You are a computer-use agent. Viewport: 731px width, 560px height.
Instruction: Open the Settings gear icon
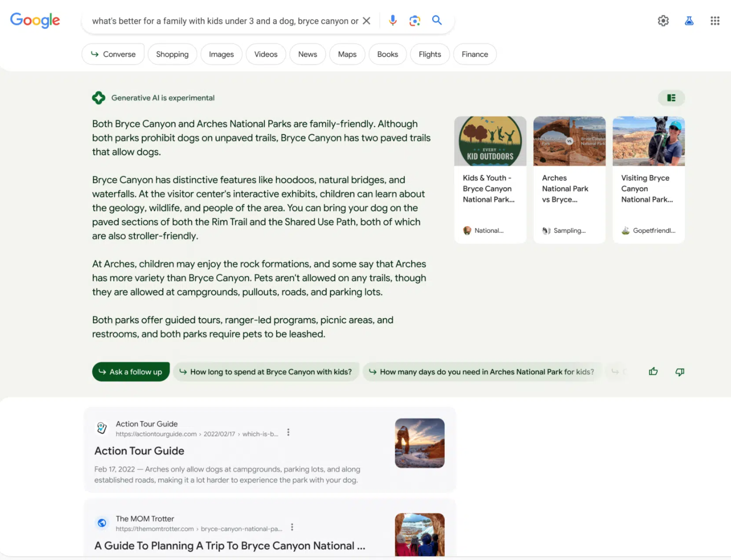coord(663,21)
